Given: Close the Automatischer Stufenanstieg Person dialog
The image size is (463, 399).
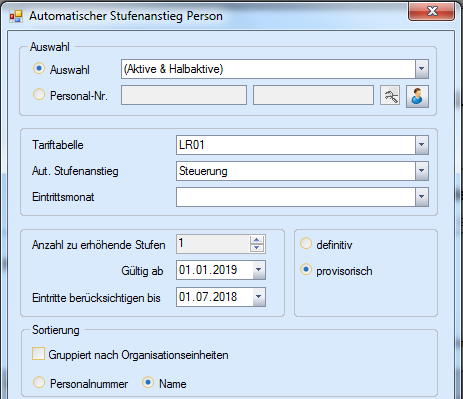Looking at the screenshot, I should (432, 12).
